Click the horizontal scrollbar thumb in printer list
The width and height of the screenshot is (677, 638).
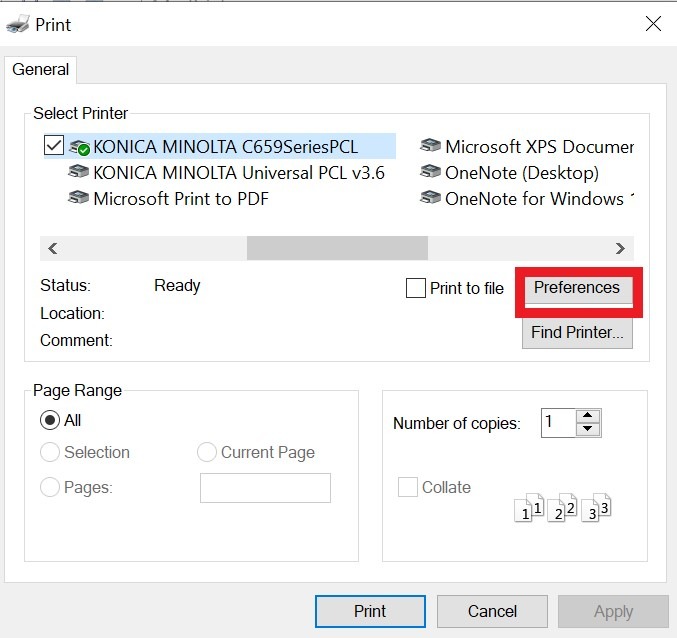tap(337, 248)
